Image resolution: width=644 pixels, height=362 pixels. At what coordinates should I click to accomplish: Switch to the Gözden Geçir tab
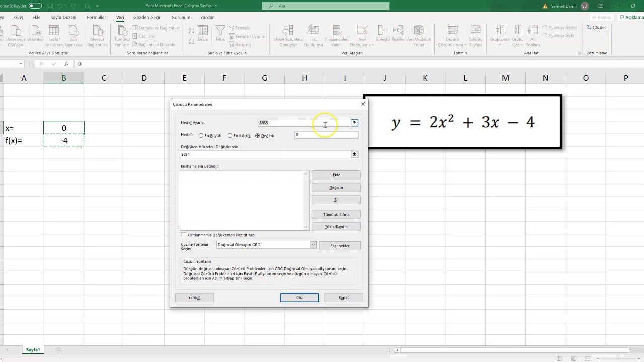147,17
